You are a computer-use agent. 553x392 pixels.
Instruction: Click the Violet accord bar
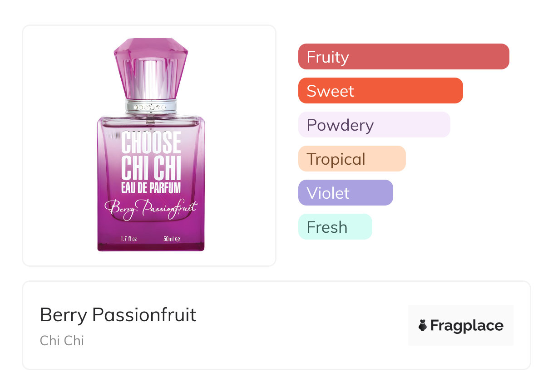(346, 193)
